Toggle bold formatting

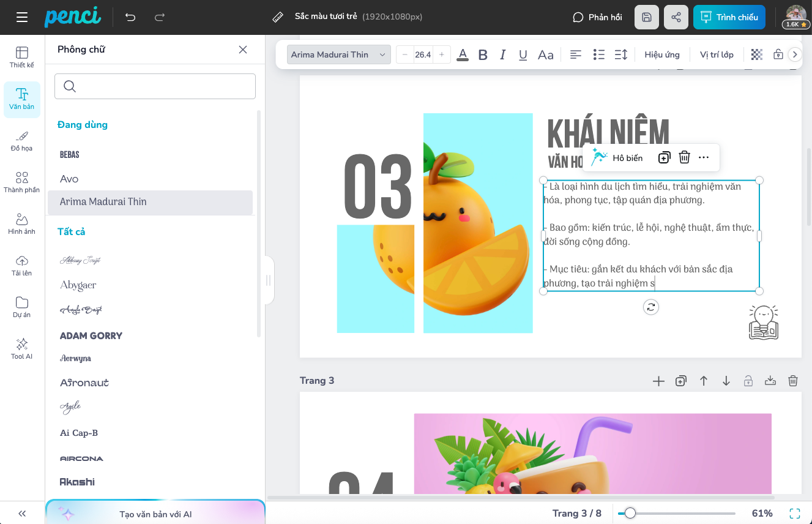pyautogui.click(x=483, y=54)
